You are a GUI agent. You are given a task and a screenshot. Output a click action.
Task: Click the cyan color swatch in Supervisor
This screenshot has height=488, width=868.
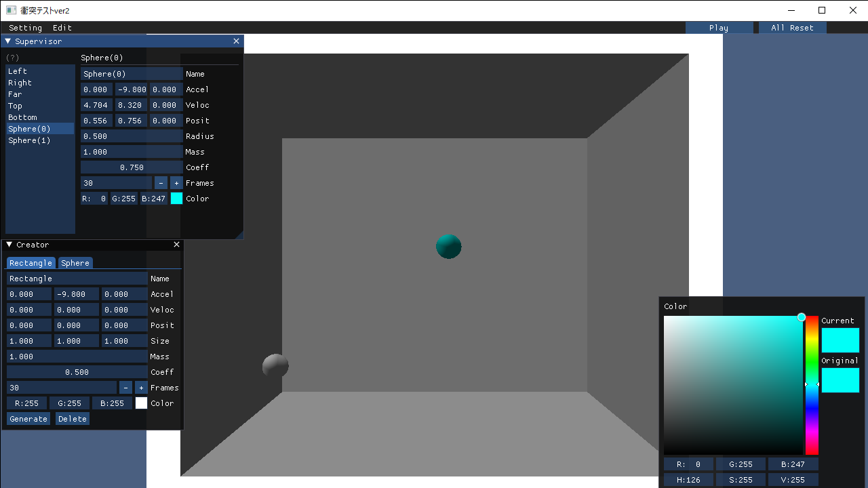(x=176, y=199)
